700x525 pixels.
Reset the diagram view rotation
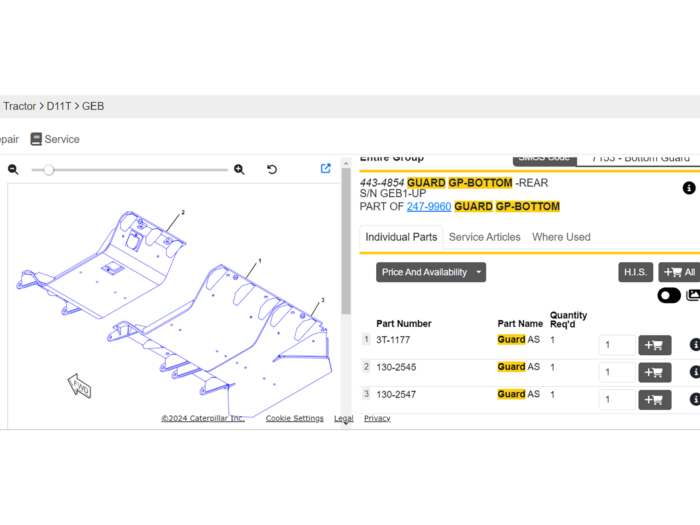point(272,170)
